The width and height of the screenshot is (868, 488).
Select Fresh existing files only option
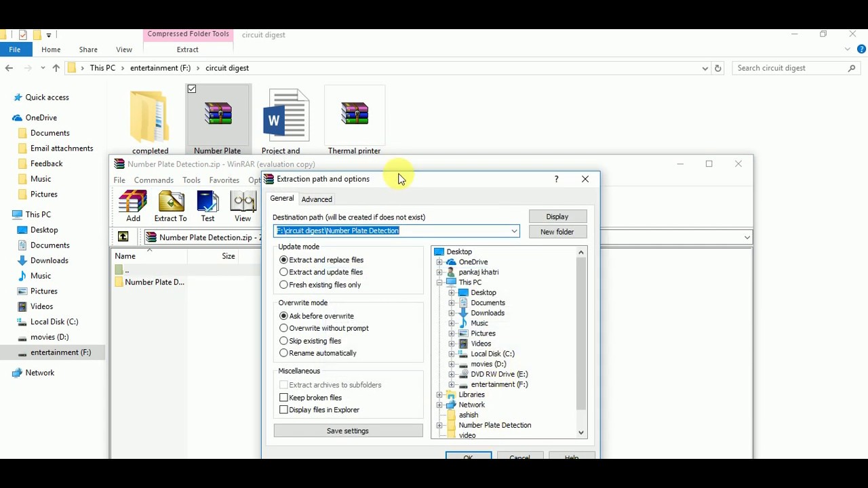(x=319, y=285)
